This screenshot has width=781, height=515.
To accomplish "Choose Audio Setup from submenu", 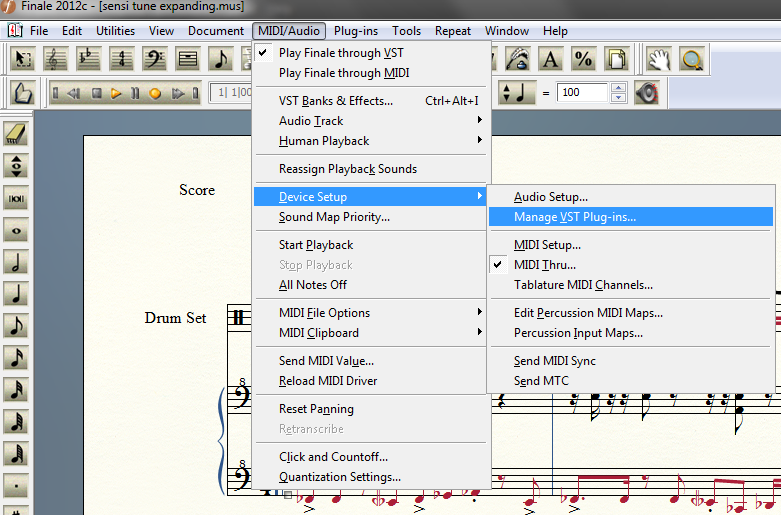I will [631, 197].
